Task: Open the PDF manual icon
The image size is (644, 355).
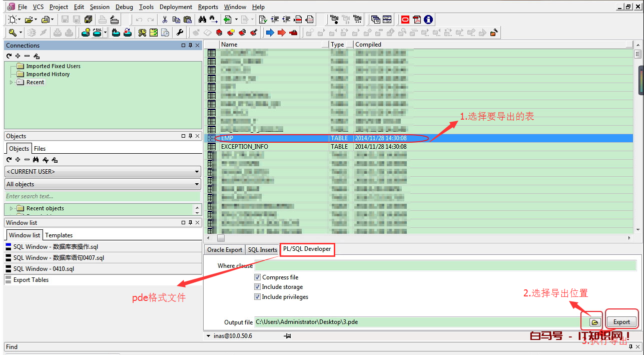Action: pyautogui.click(x=417, y=20)
